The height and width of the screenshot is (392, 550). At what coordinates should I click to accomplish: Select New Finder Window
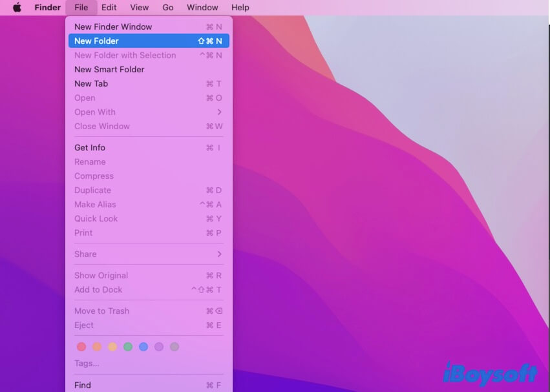(x=113, y=26)
